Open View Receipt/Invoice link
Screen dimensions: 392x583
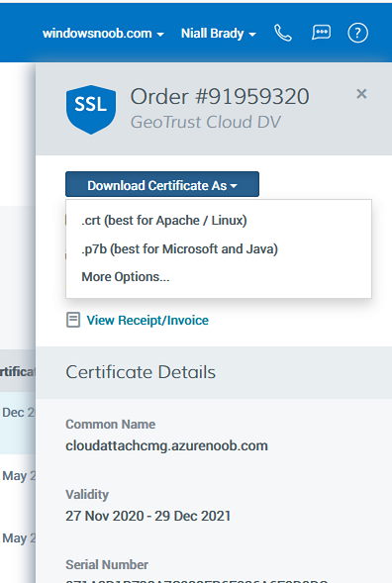(147, 320)
